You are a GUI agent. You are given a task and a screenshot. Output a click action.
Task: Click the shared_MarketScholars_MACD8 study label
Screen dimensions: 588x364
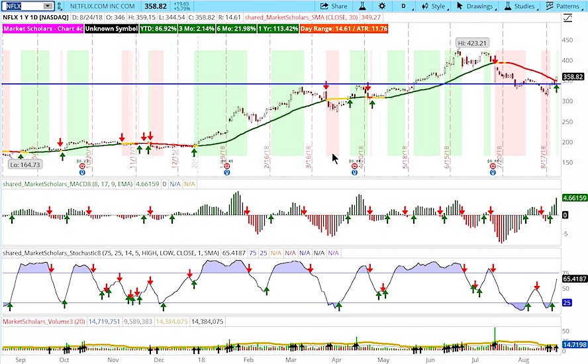[68, 184]
